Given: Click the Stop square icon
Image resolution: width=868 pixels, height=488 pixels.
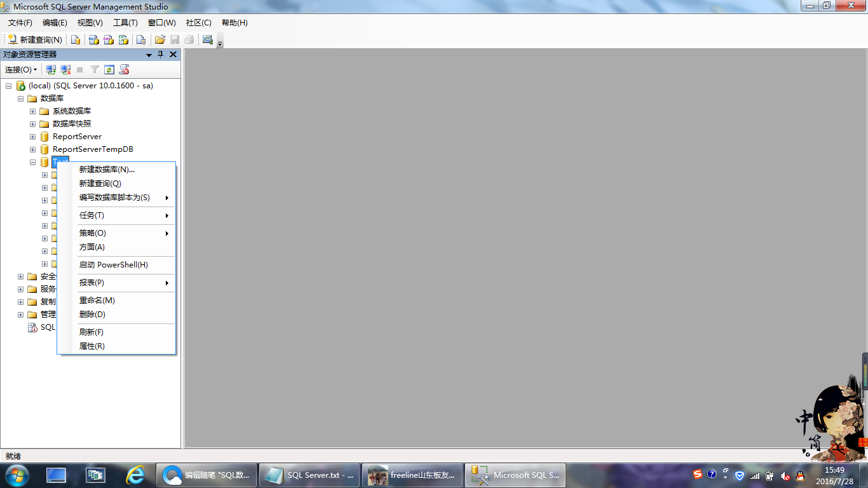Looking at the screenshot, I should [x=80, y=69].
